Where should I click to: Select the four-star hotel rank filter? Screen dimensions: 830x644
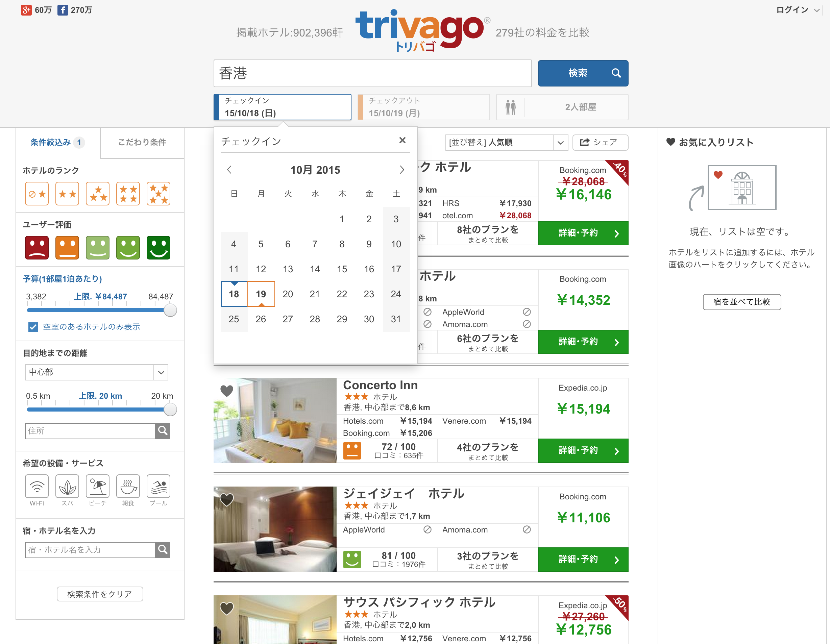point(128,194)
